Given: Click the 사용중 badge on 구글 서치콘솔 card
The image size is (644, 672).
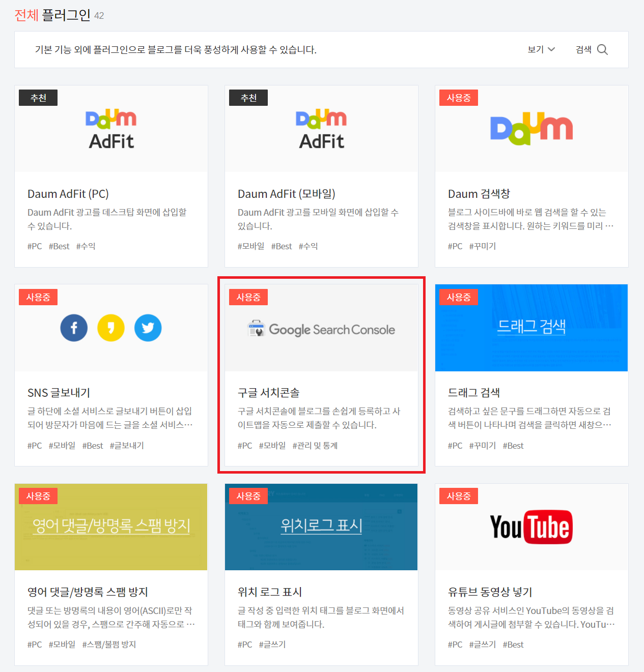Looking at the screenshot, I should (x=248, y=297).
